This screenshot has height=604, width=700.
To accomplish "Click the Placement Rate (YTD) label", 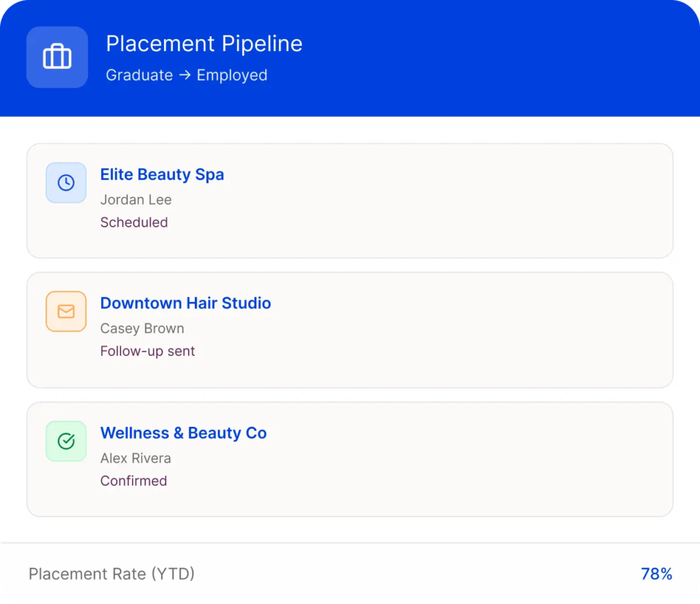I will click(x=111, y=574).
